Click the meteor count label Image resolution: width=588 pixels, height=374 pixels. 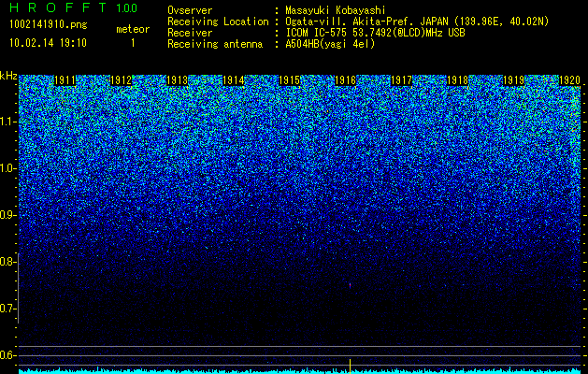click(x=133, y=29)
